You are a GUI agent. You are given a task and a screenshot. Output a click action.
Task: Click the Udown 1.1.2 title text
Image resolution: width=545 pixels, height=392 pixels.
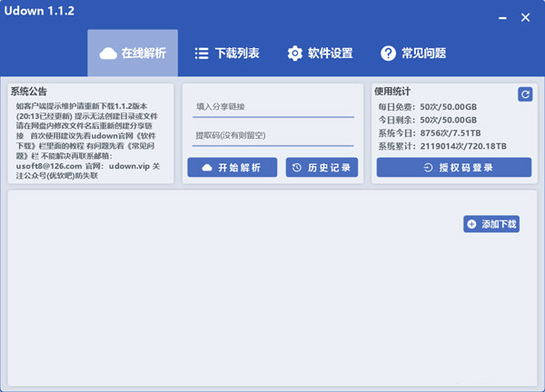[x=42, y=11]
